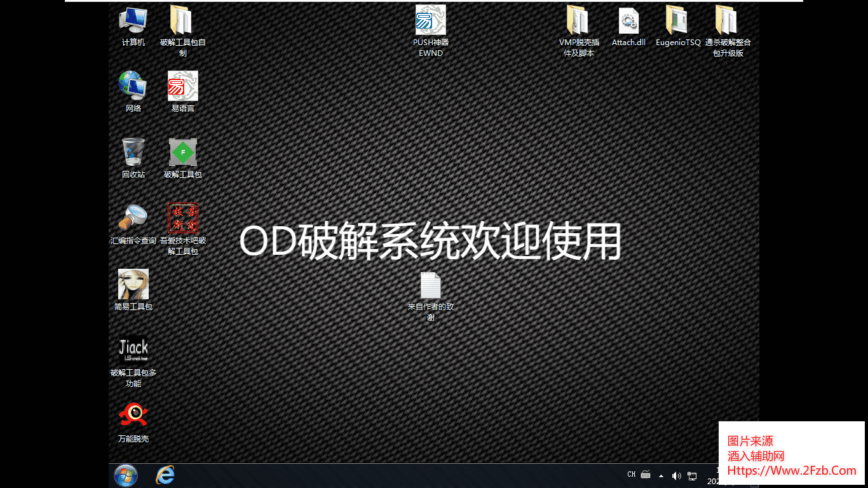Open the 易语言 application
Image resolution: width=868 pixels, height=488 pixels.
coord(182,86)
